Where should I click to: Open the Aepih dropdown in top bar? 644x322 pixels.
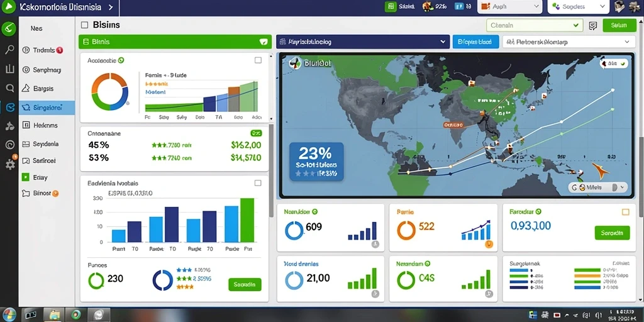click(509, 6)
